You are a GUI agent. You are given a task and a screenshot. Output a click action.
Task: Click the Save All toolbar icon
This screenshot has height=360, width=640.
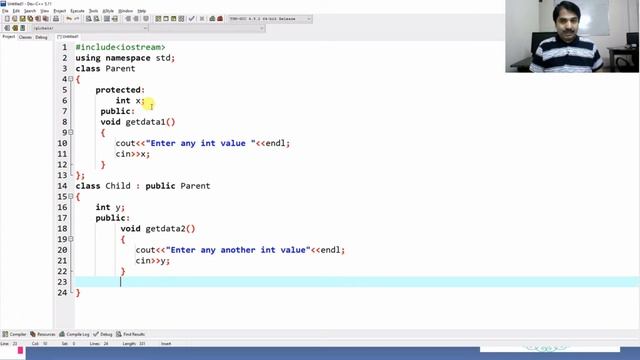click(x=30, y=19)
